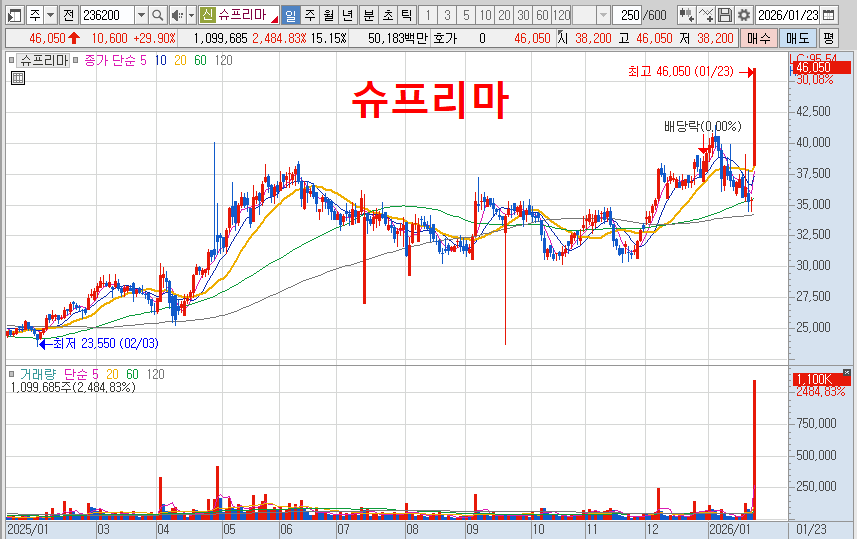Click the change rate +29.90%
The image size is (857, 539).
pyautogui.click(x=156, y=38)
